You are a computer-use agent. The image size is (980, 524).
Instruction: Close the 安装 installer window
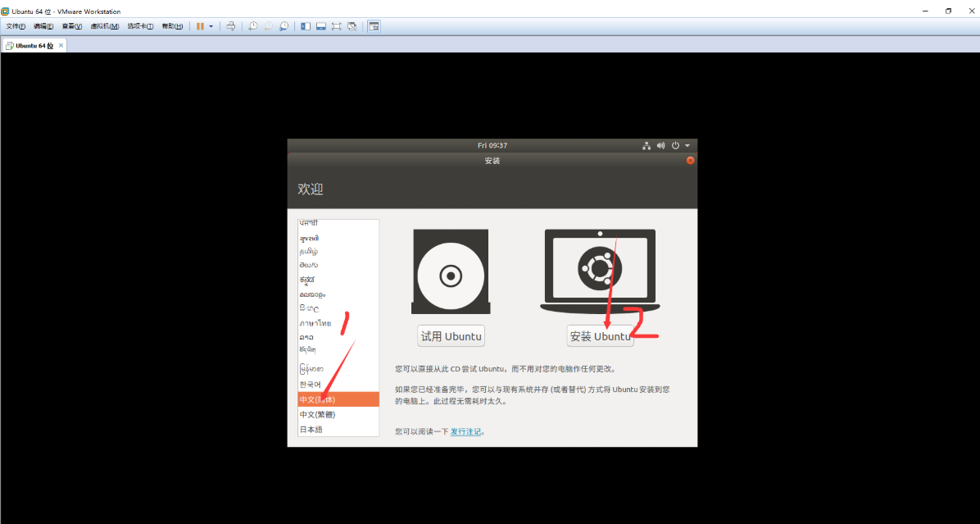coord(690,161)
